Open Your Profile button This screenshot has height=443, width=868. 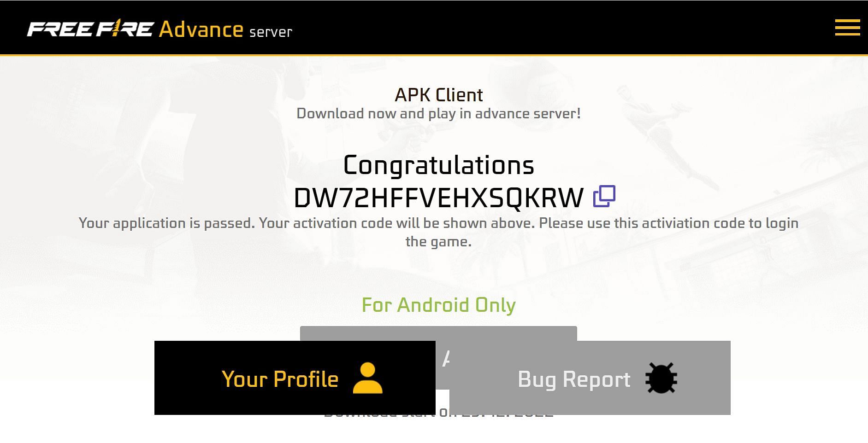click(295, 378)
